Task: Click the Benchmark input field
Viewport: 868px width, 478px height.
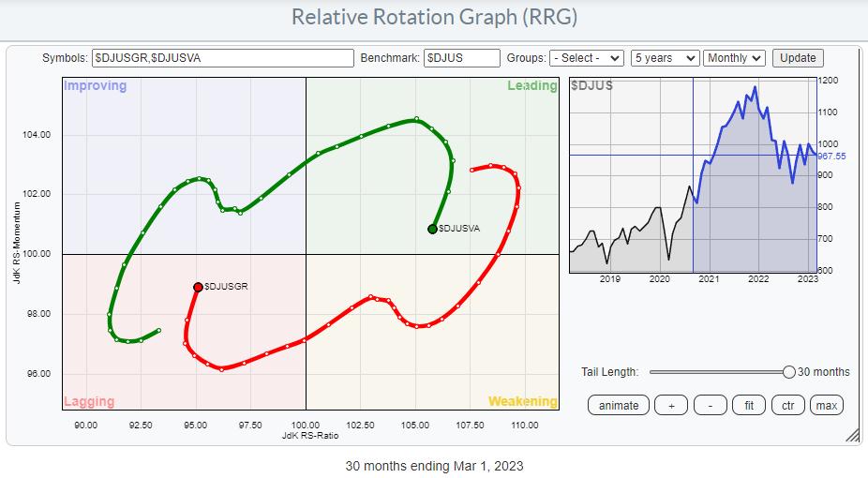Action: tap(461, 58)
